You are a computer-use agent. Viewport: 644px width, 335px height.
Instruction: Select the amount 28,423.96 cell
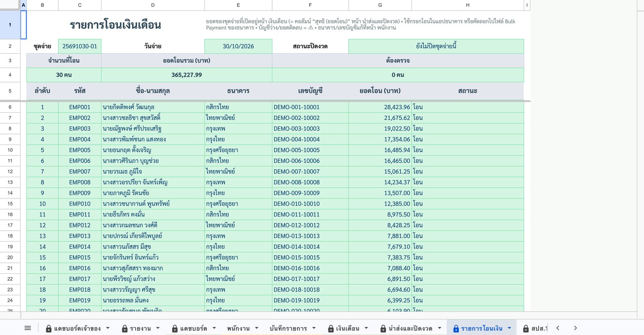tap(380, 107)
